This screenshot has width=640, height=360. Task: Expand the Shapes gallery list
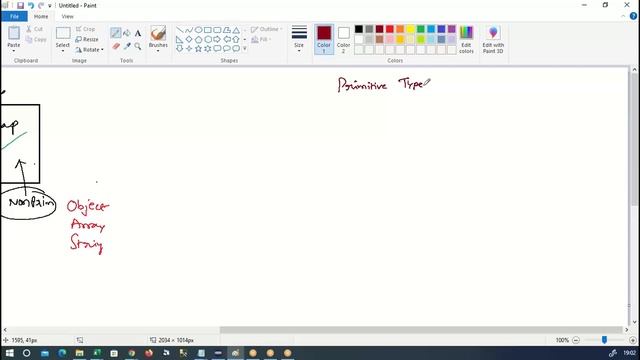245,49
